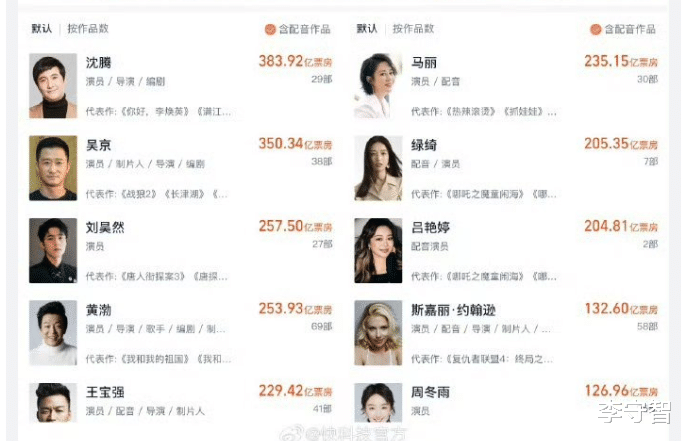Open 黄渤 profile photo
Screen dimensions: 685x441
53,333
